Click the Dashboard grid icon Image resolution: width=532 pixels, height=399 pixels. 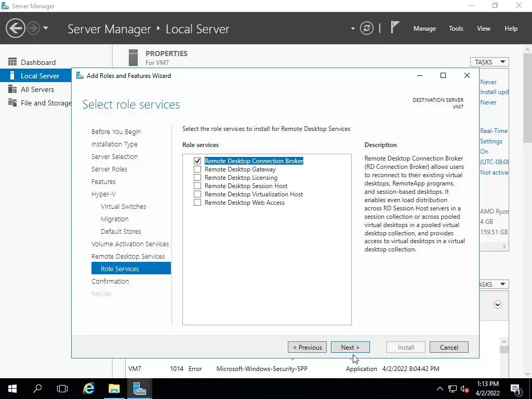(12, 62)
